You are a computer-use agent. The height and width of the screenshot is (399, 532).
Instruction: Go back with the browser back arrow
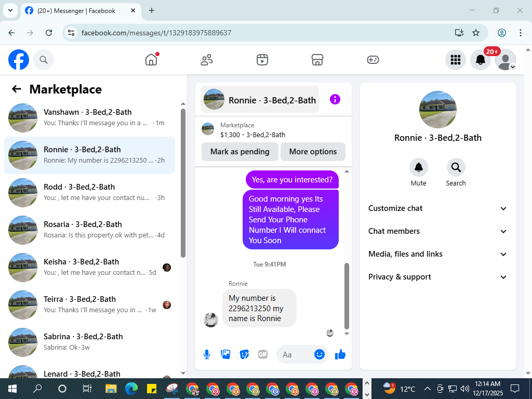point(11,33)
